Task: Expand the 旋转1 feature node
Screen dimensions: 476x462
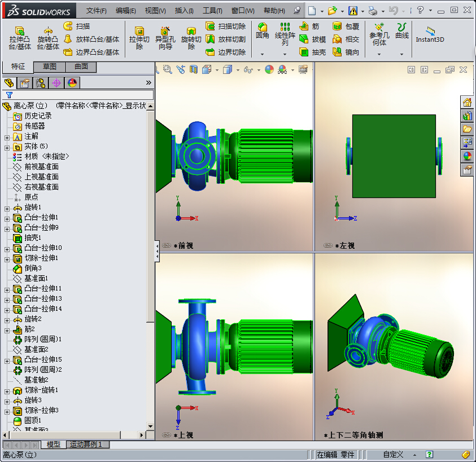Action: tap(7, 209)
